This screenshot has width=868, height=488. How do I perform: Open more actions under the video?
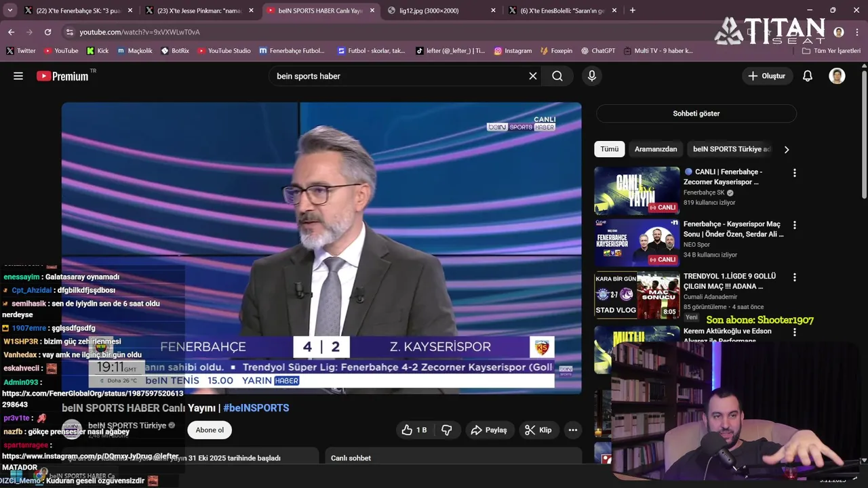[x=573, y=430]
